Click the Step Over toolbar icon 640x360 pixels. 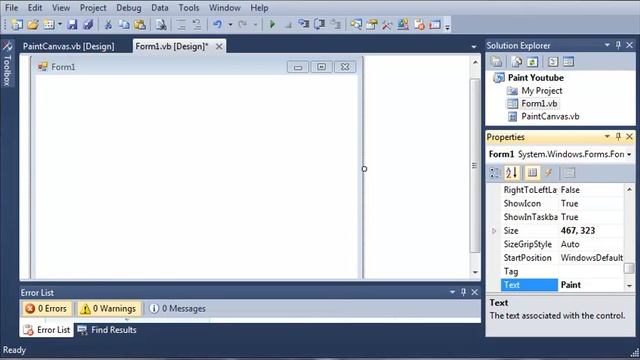(319, 24)
